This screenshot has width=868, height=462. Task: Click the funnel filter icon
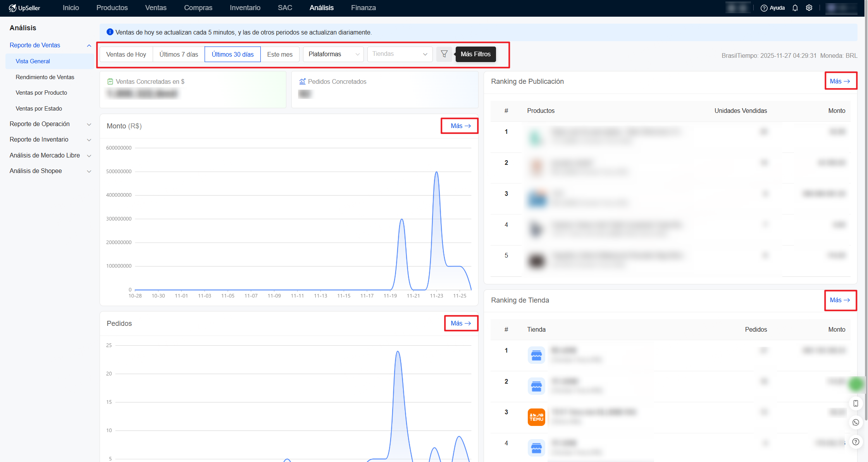[444, 54]
